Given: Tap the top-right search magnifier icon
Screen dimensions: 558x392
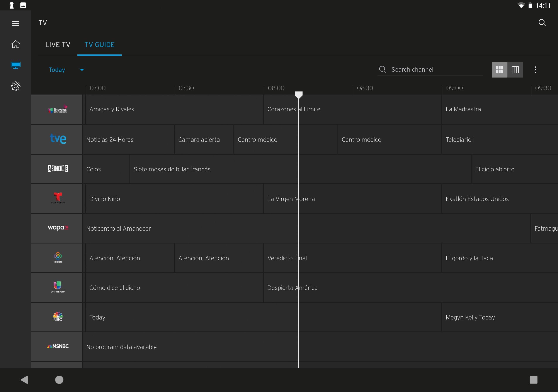Looking at the screenshot, I should [x=542, y=23].
